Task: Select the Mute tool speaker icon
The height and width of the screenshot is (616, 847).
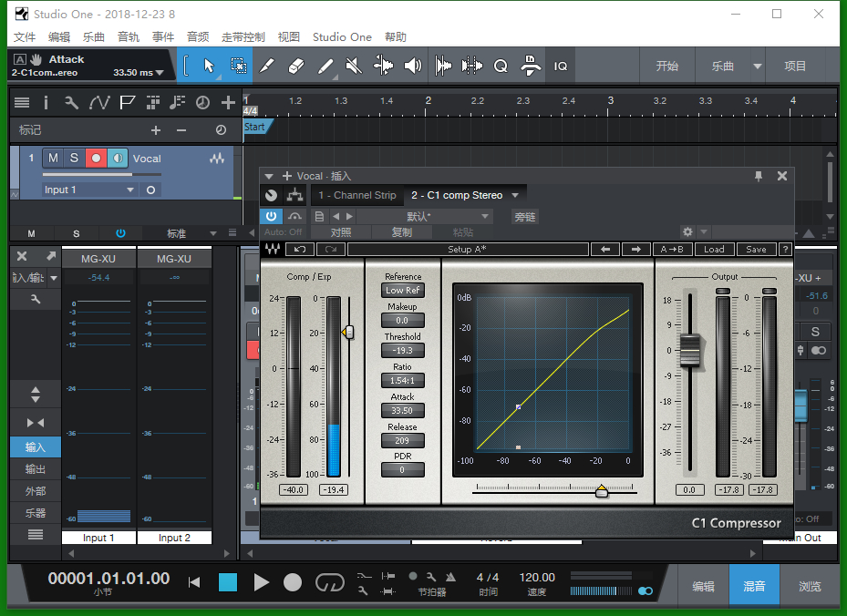Action: point(354,66)
